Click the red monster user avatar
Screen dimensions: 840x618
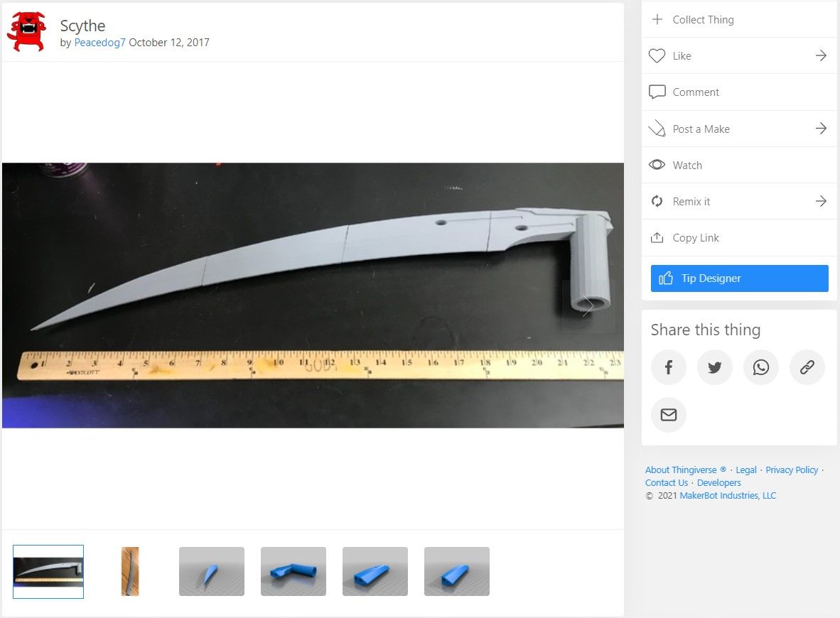(x=26, y=32)
